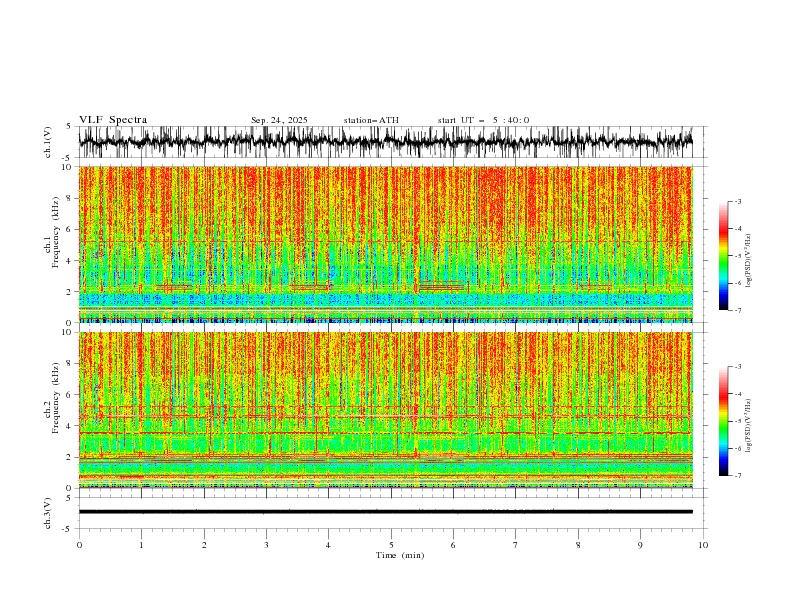Click the upper PSD color scale bar
Viewport: 792px width, 612px height.
tap(724, 256)
